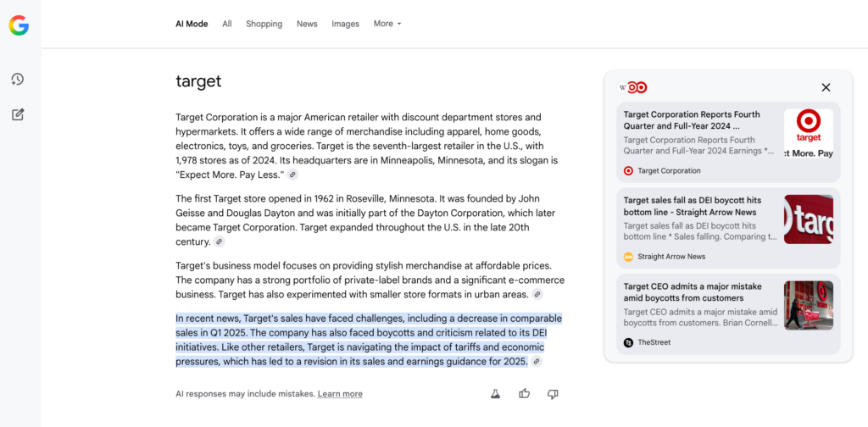Open source link icon after first paragraph

click(292, 175)
